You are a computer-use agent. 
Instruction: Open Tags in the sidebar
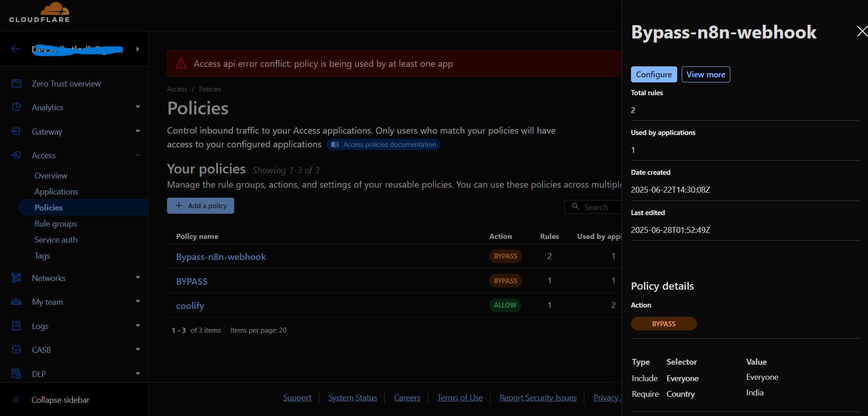click(x=42, y=256)
